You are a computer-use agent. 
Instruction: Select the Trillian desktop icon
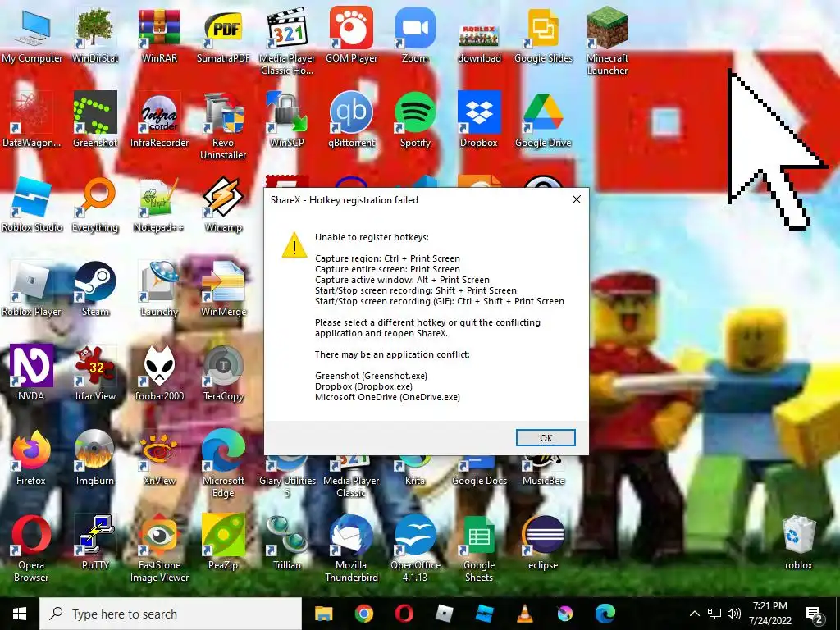(x=286, y=542)
